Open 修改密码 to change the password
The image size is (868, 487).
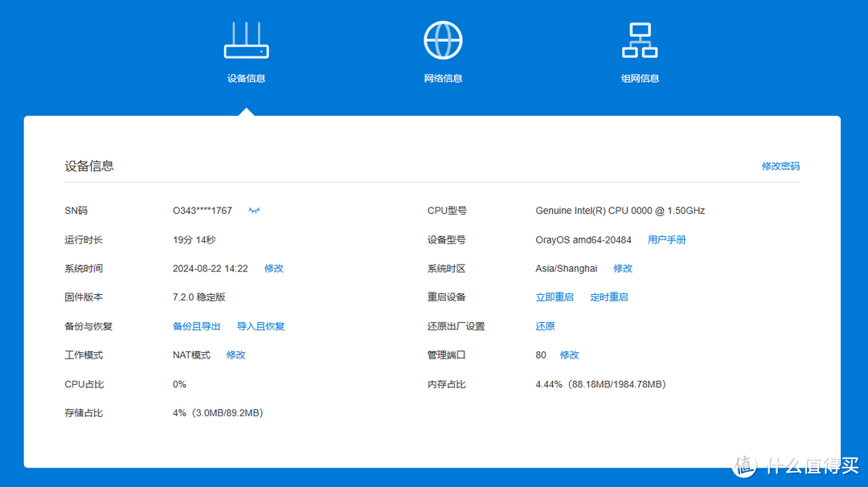[x=780, y=166]
